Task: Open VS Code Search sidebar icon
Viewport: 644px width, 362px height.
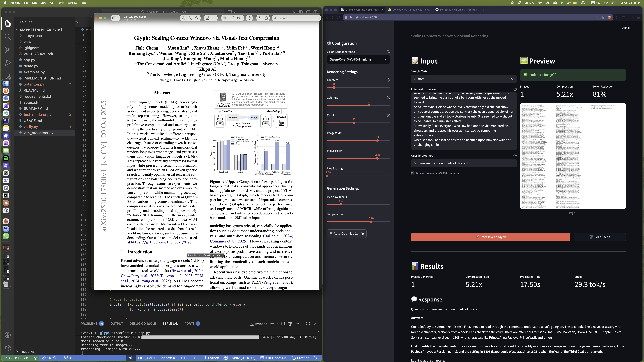Action: pos(8,37)
